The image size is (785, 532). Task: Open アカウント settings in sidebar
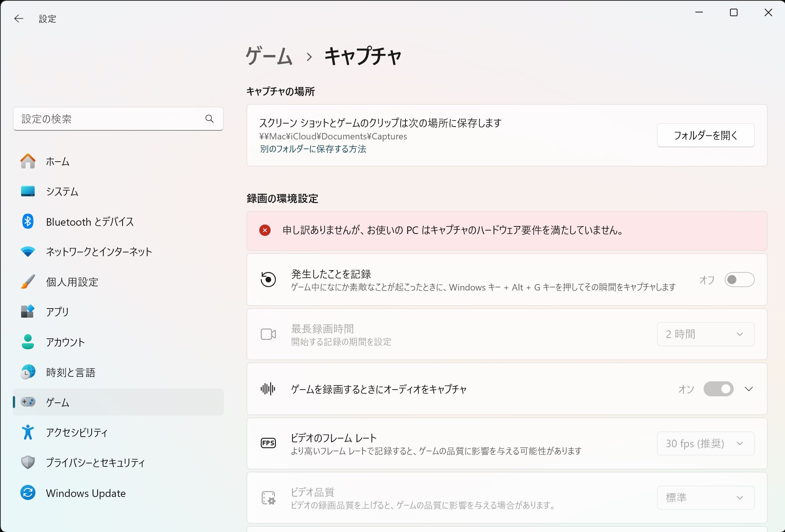(x=118, y=342)
